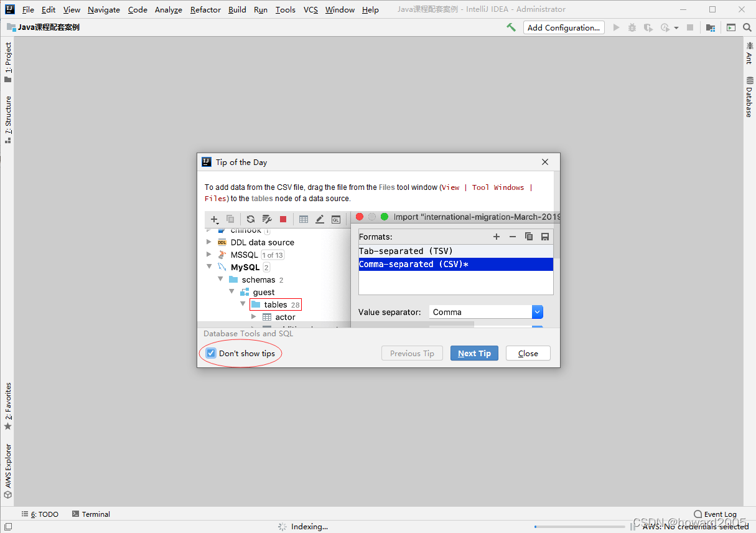Click the Run with Profiler icon

click(665, 27)
